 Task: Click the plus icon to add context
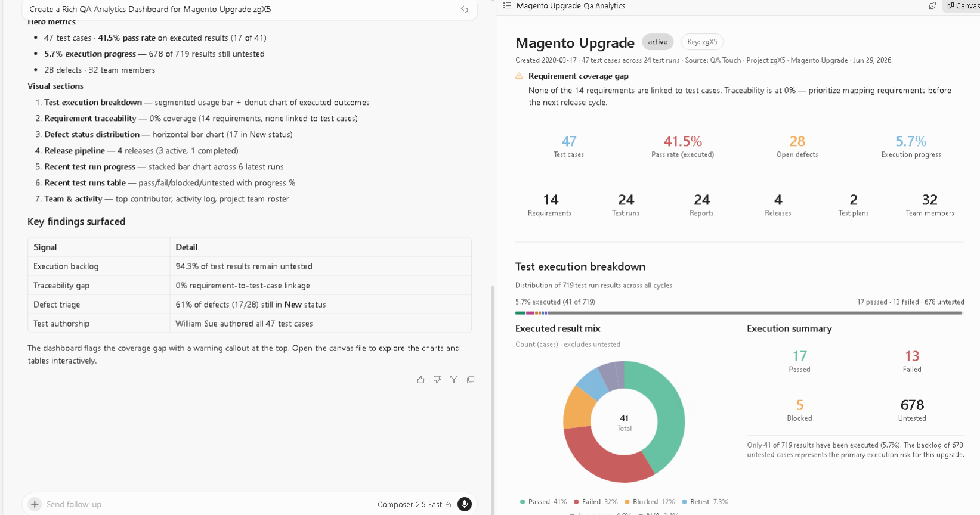[35, 504]
